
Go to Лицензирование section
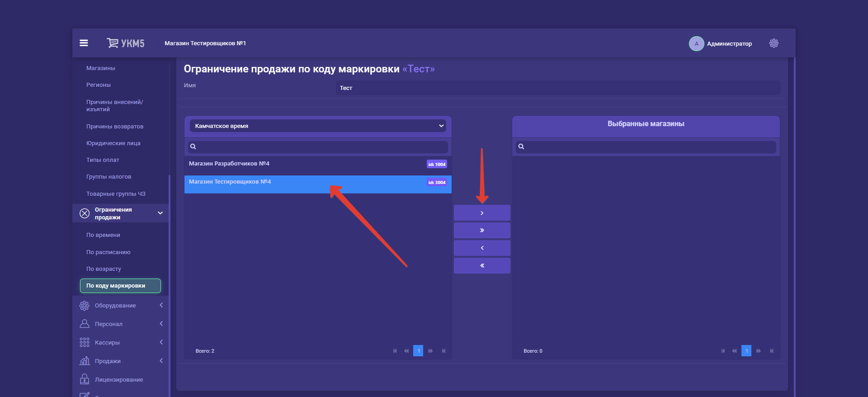118,380
